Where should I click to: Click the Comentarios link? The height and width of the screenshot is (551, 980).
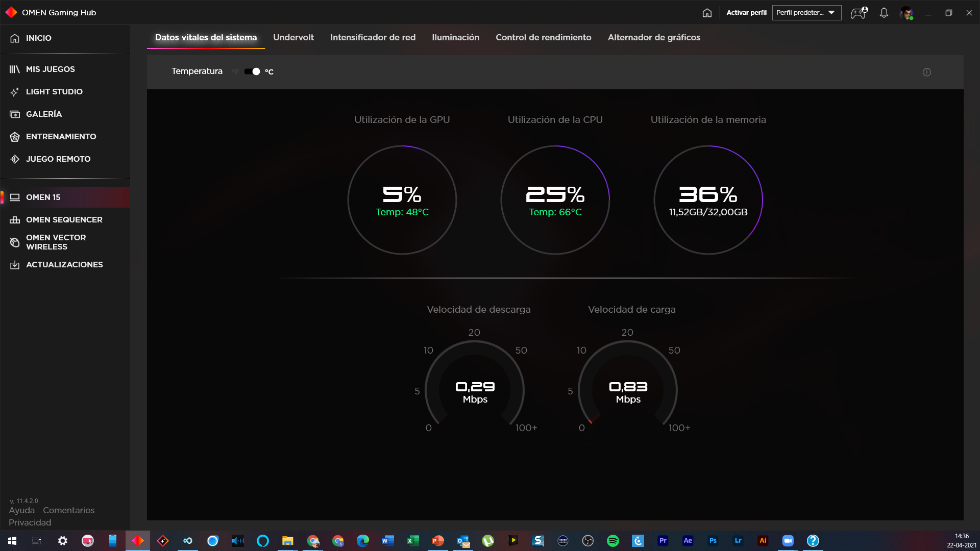[x=69, y=510]
